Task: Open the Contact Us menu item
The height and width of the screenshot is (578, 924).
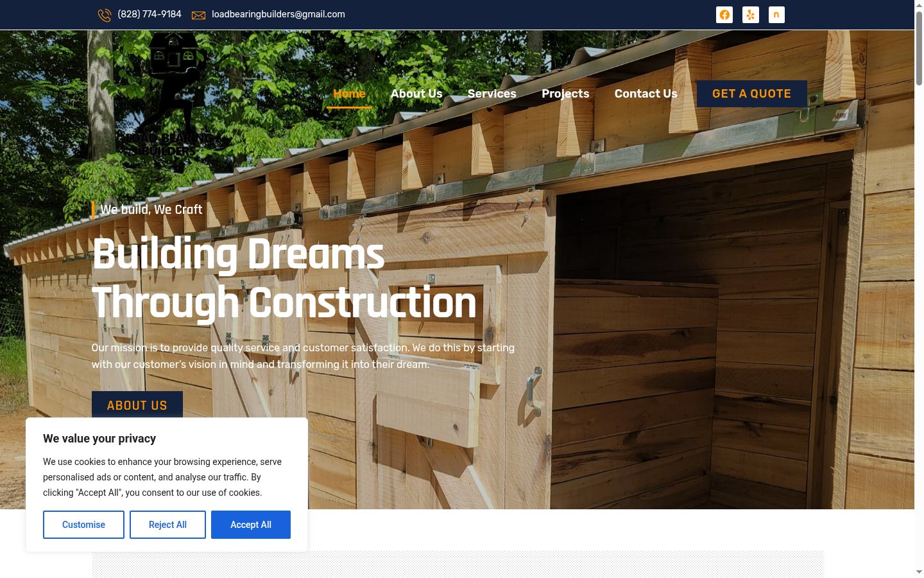Action: (646, 94)
